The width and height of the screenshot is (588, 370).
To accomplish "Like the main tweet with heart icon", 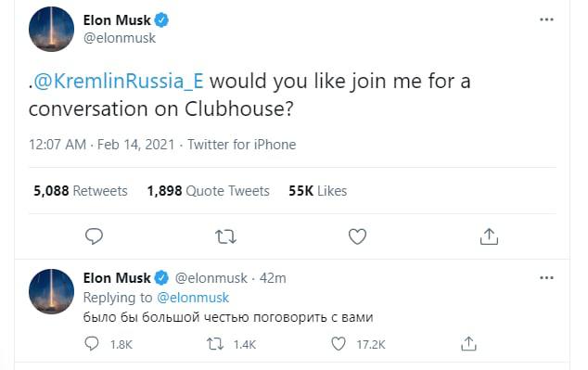I will click(357, 236).
